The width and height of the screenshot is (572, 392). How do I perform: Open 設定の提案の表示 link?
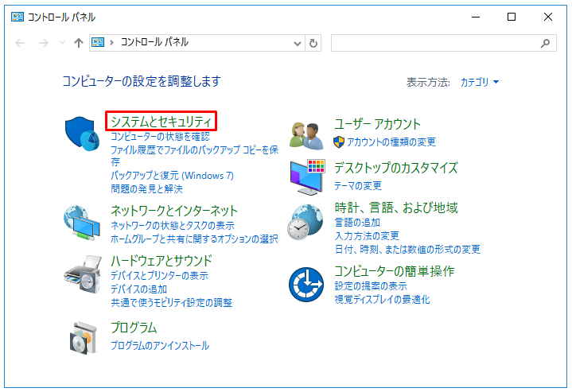click(371, 285)
